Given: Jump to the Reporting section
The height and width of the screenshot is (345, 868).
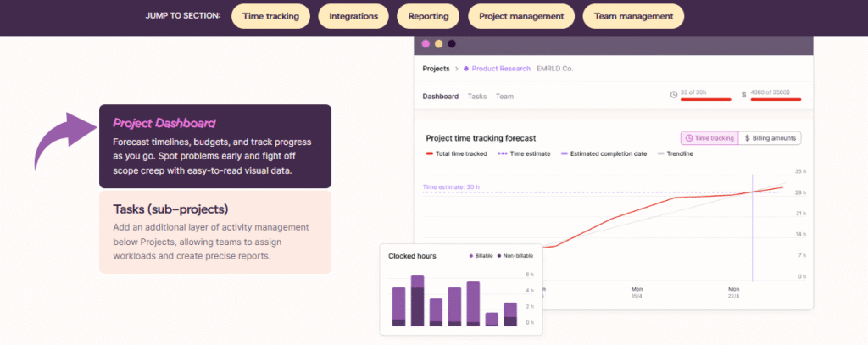Looking at the screenshot, I should (428, 16).
